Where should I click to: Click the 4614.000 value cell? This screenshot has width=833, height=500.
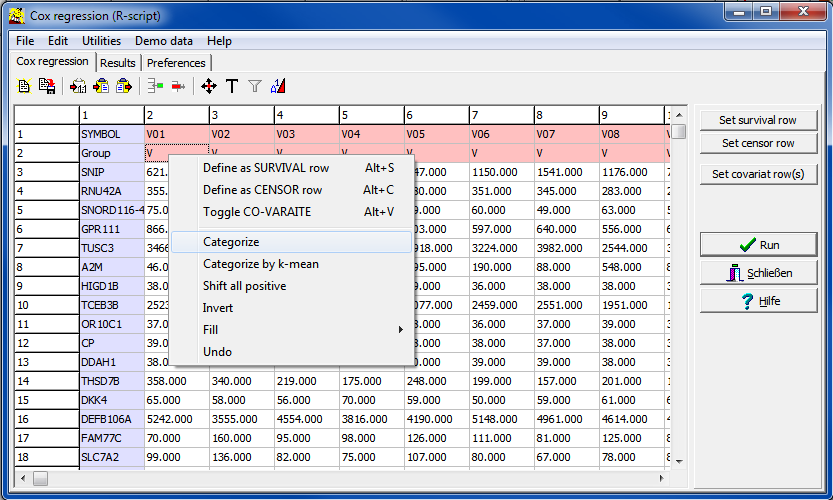coord(632,419)
